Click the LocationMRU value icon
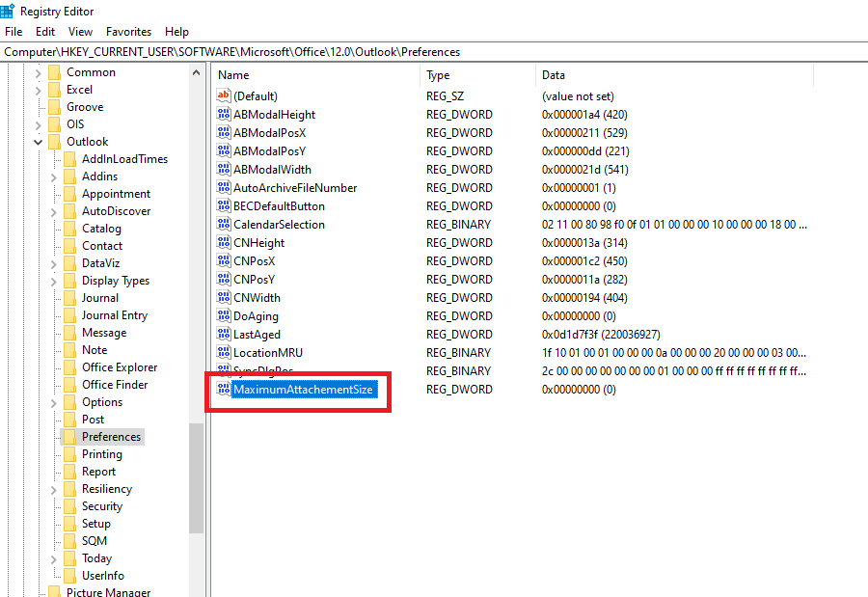 [224, 352]
